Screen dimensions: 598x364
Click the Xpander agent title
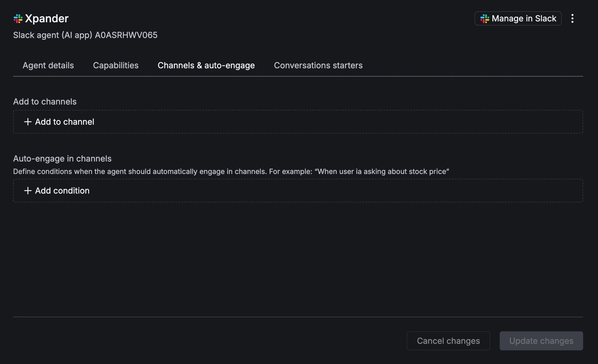coord(46,18)
